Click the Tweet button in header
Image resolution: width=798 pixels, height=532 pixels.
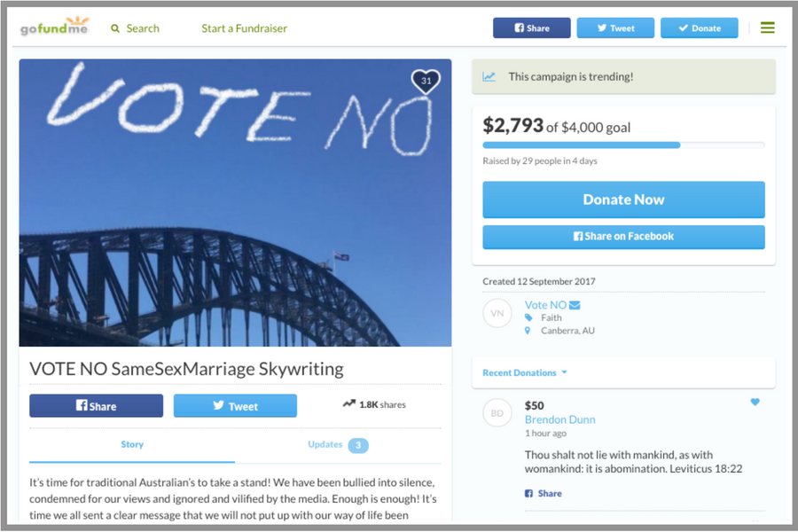(x=615, y=27)
